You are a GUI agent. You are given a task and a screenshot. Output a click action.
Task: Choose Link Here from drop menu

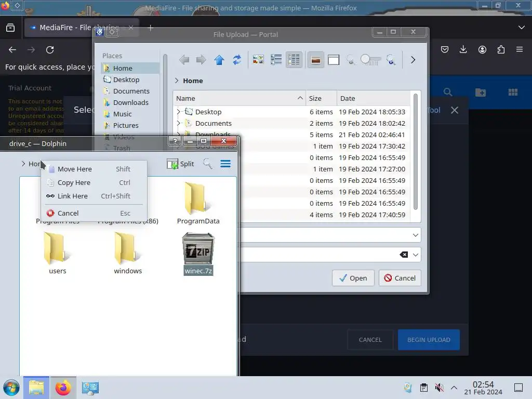(x=94, y=196)
